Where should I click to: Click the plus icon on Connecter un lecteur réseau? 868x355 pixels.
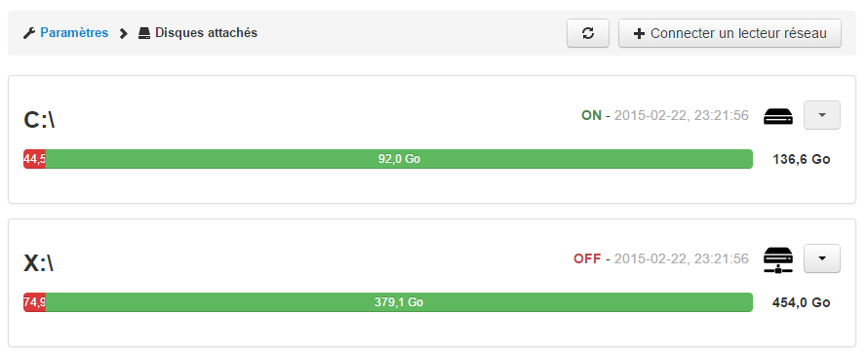[639, 34]
